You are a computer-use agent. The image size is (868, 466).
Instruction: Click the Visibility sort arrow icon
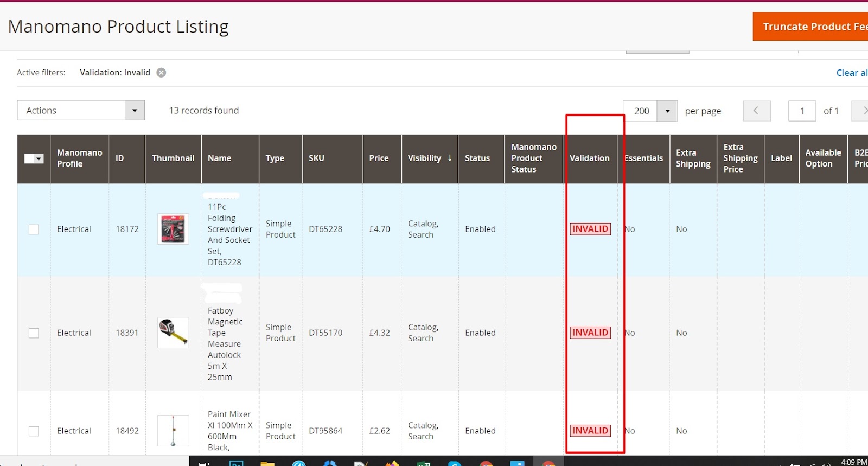click(450, 158)
